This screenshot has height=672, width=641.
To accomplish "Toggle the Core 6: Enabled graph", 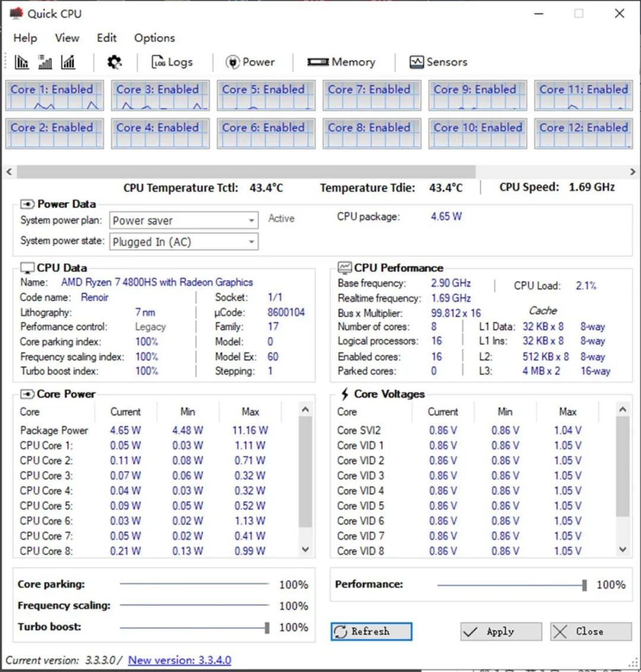I will pyautogui.click(x=266, y=133).
